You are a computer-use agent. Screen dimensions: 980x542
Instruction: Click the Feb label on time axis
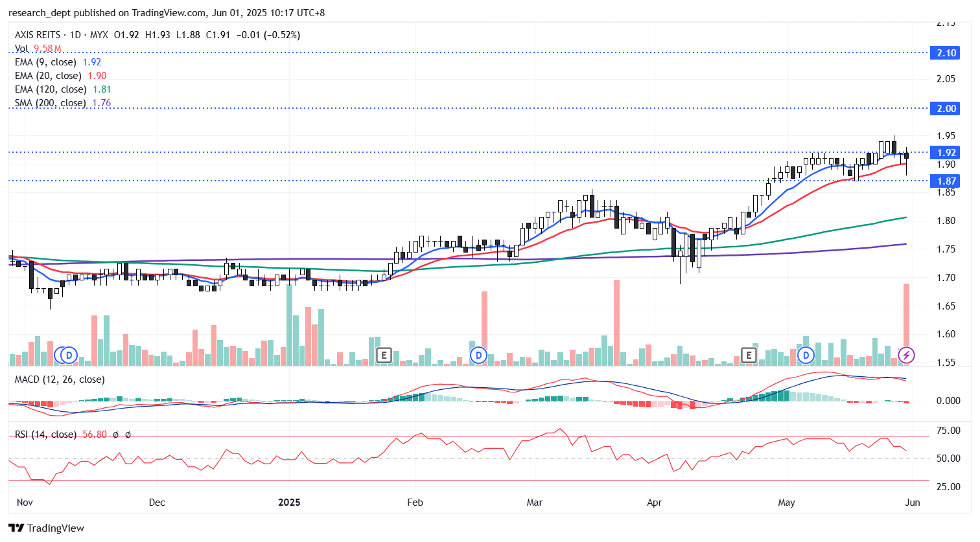tap(415, 502)
